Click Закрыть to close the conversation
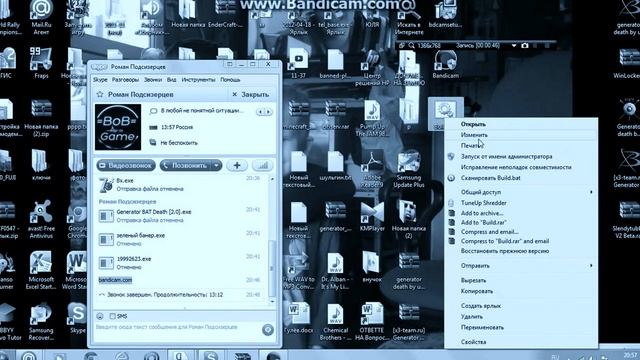640x360 pixels. pyautogui.click(x=251, y=94)
